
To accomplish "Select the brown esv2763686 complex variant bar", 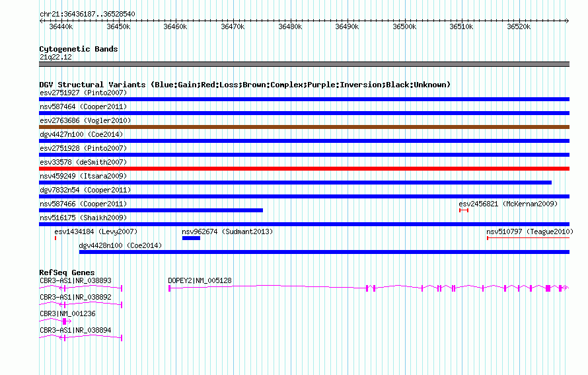I will 304,127.
